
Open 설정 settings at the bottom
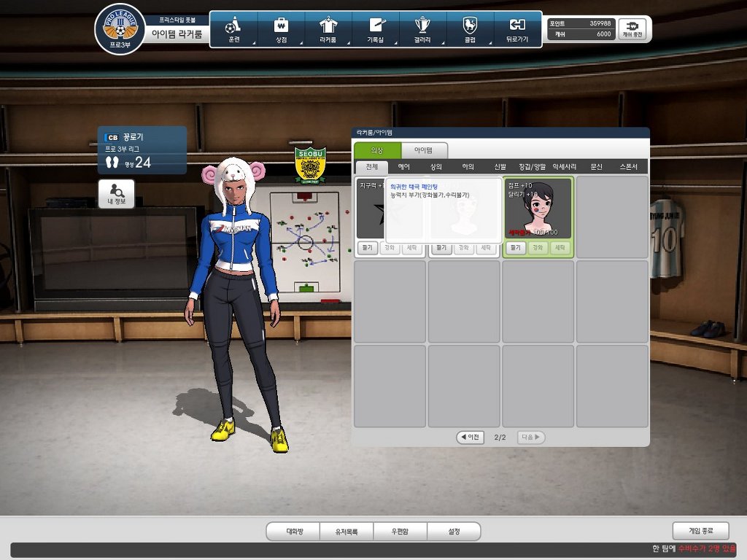(454, 532)
